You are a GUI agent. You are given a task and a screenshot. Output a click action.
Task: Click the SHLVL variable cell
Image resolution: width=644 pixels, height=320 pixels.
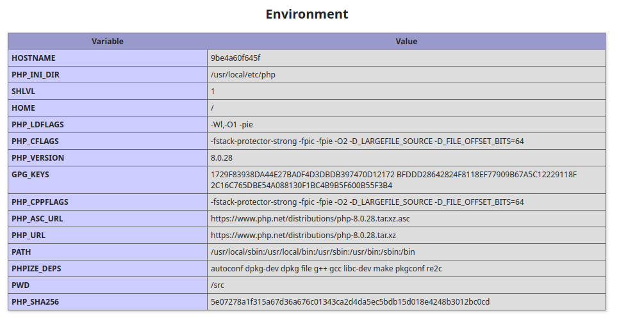[24, 92]
